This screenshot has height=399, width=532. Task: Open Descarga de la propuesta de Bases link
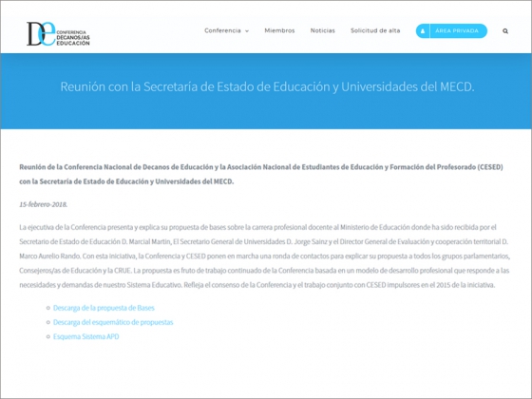click(x=104, y=308)
